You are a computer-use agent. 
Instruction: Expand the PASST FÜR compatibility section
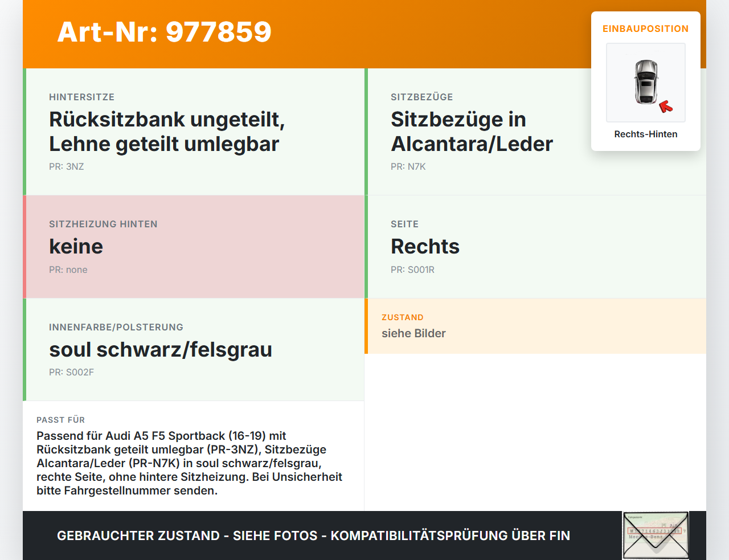tap(194, 456)
